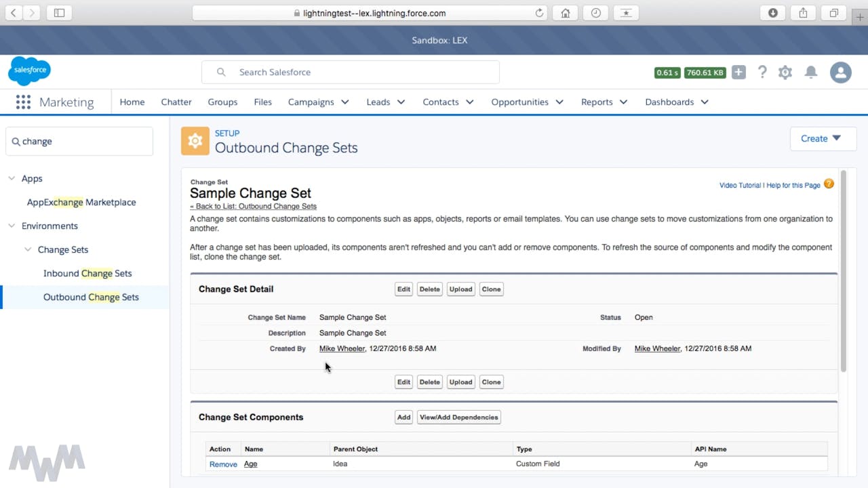Open Mike Wheeler link under Modified By
The height and width of the screenshot is (488, 868).
657,348
